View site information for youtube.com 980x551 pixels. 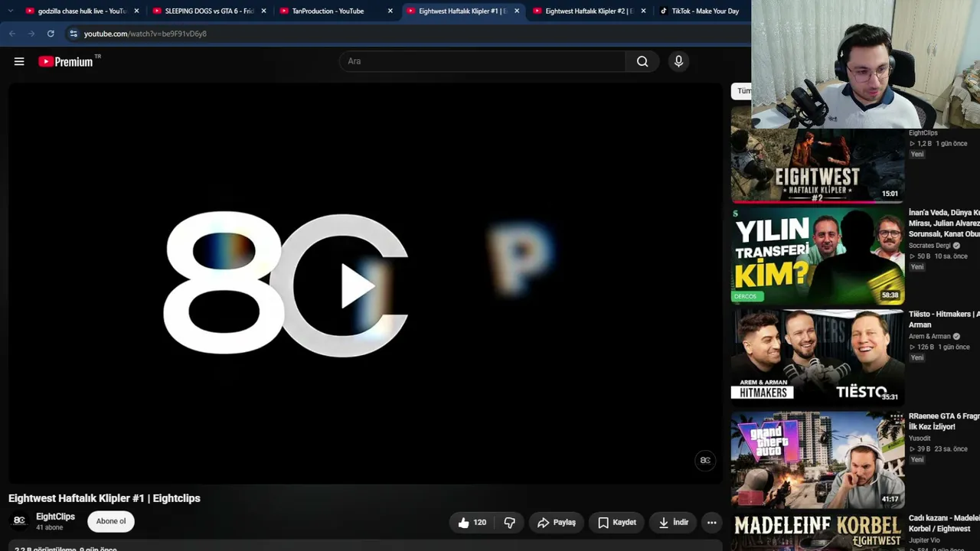coord(73,34)
